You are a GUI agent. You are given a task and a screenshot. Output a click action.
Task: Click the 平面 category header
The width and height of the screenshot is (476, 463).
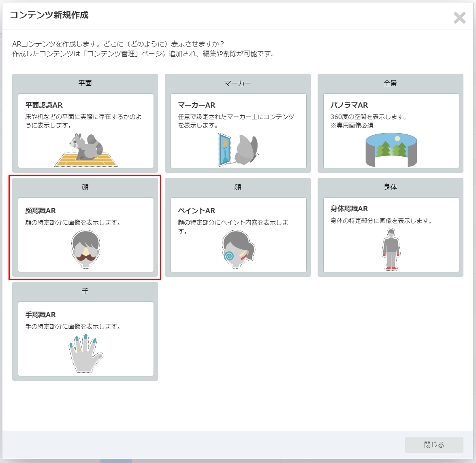85,83
